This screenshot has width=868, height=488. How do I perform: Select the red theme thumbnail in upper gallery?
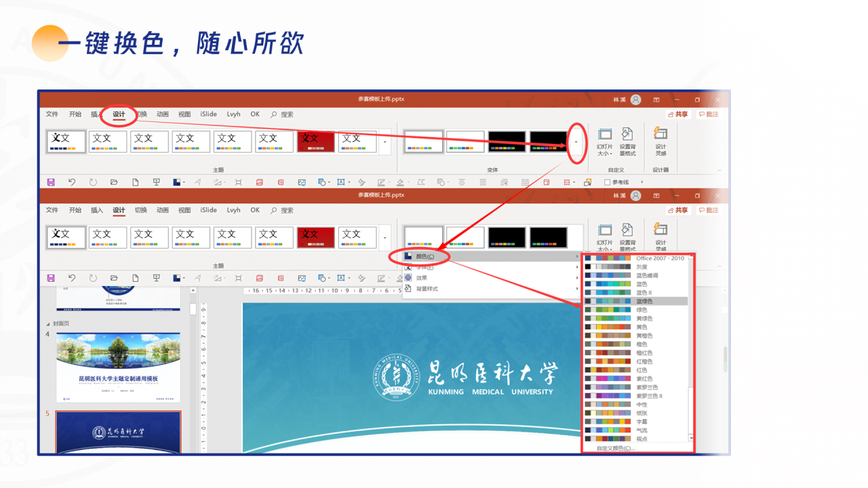pyautogui.click(x=315, y=142)
